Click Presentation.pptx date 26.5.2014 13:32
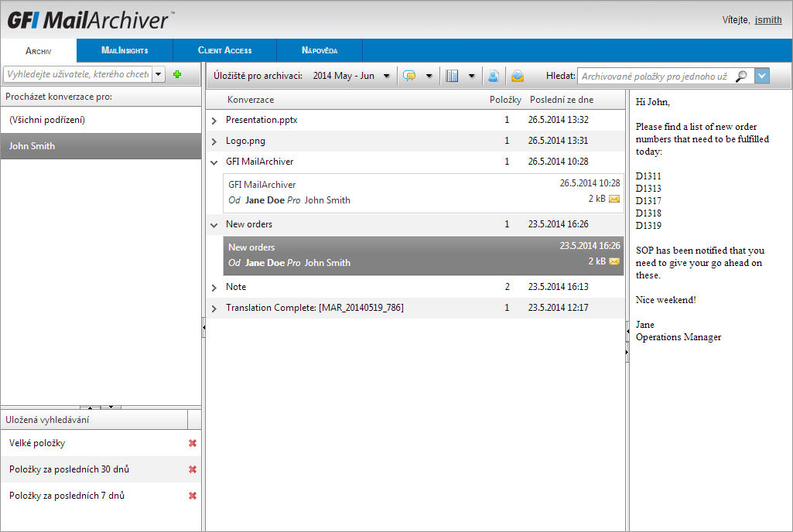Screen dimensions: 793x532 (559, 120)
